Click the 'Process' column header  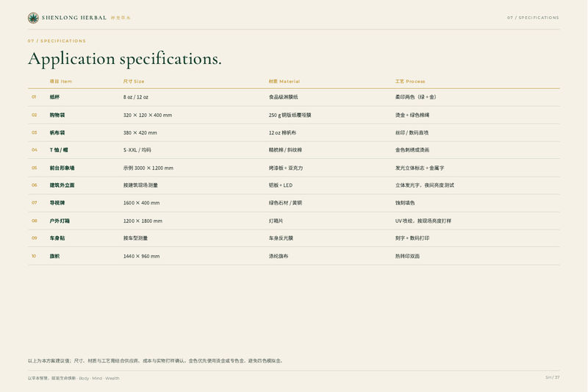tap(410, 82)
